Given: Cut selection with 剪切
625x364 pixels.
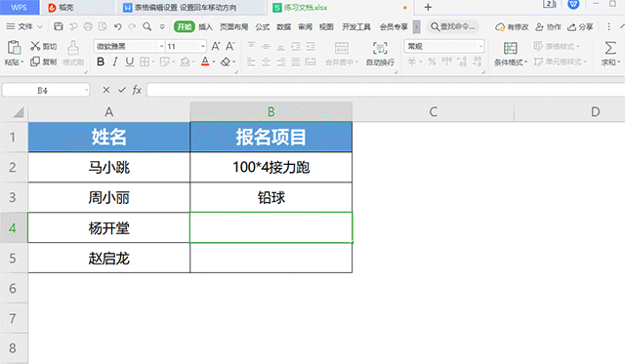Looking at the screenshot, I should point(44,46).
